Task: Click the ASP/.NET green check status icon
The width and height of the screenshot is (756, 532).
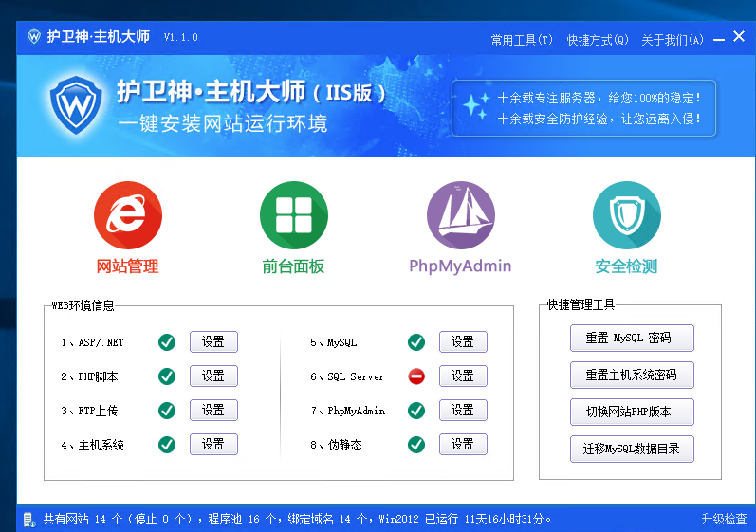Action: point(167,342)
